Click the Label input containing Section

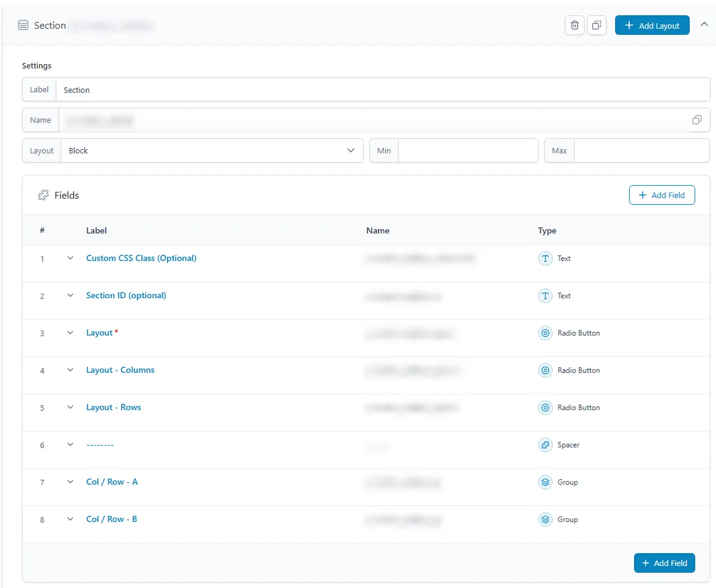tap(383, 89)
